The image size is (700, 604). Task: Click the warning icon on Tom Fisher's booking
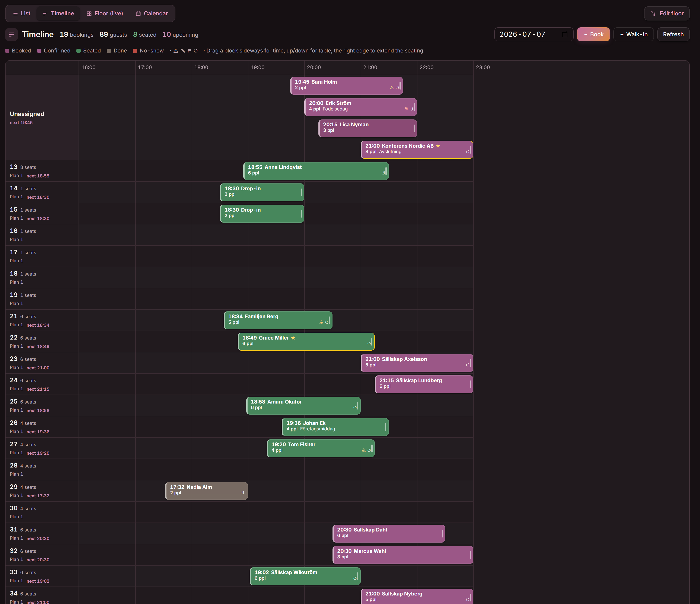pos(363,450)
